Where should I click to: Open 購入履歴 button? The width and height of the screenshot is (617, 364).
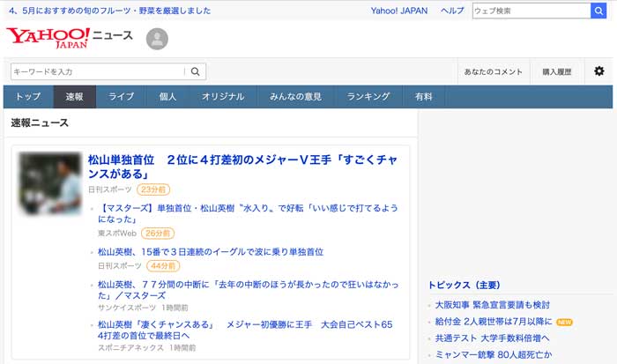[x=557, y=71]
